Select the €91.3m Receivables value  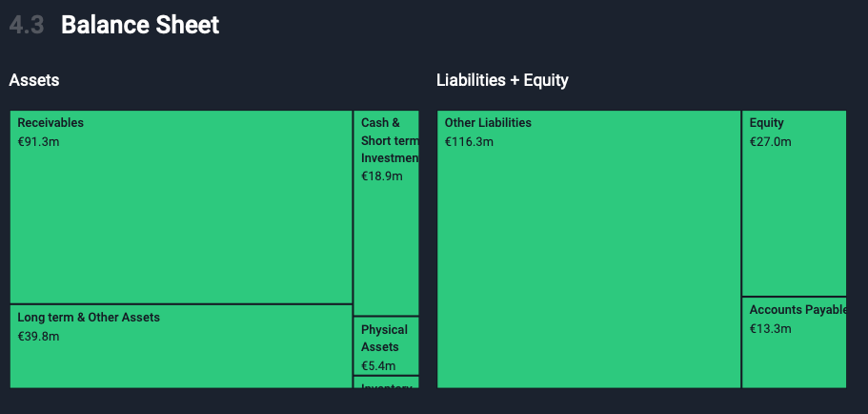[x=38, y=142]
